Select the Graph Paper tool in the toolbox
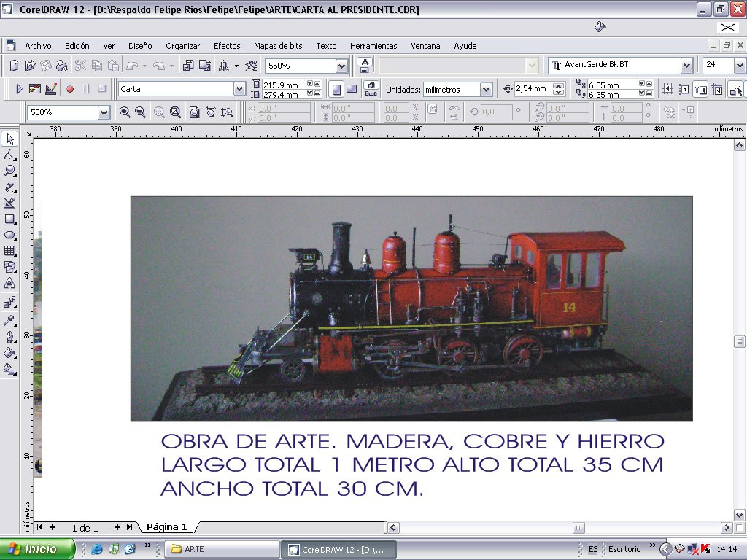Viewport: 747px width, 560px height. tap(9, 251)
